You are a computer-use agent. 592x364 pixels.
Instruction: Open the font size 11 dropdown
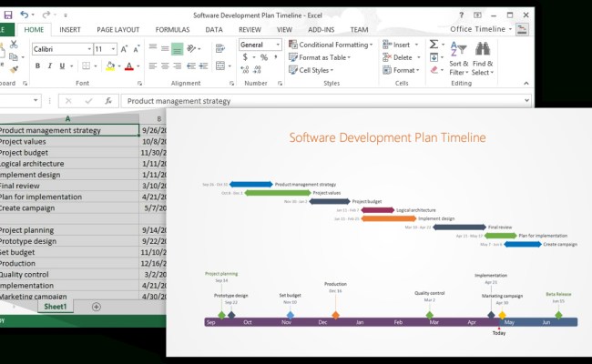(113, 49)
